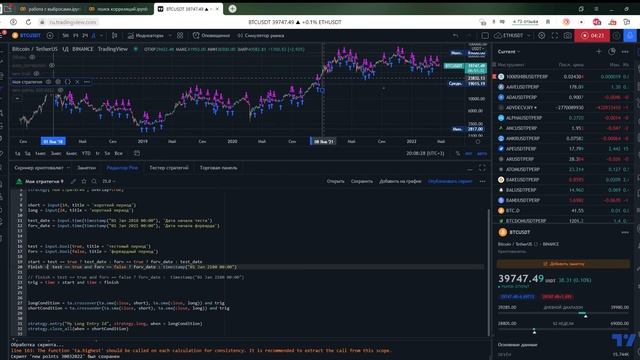Add script to favorites with star icon
The width and height of the screenshot is (640, 360).
click(x=84, y=181)
